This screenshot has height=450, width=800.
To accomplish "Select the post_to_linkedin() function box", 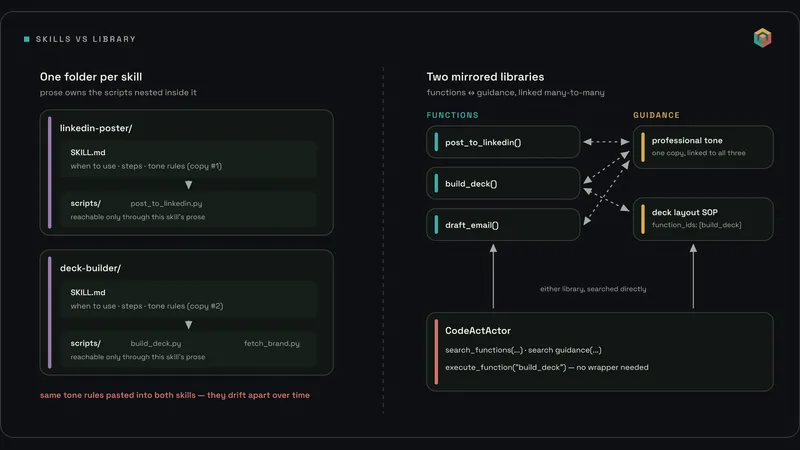I will (503, 142).
